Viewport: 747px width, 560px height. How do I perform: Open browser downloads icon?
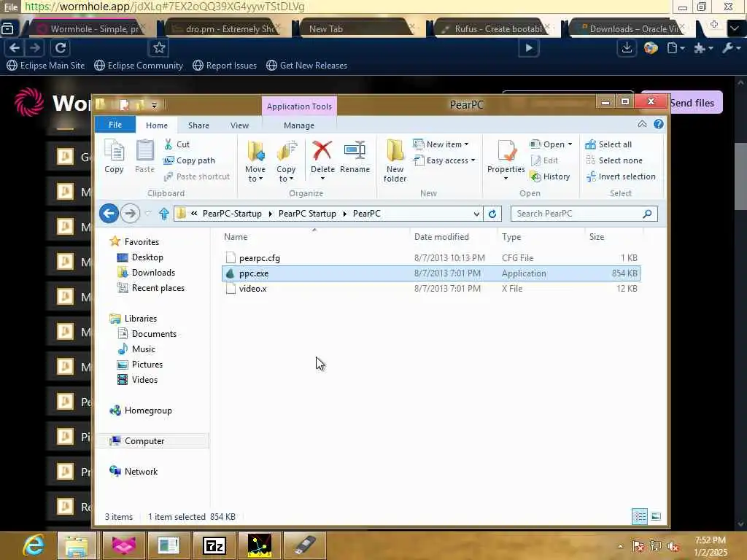tap(627, 48)
